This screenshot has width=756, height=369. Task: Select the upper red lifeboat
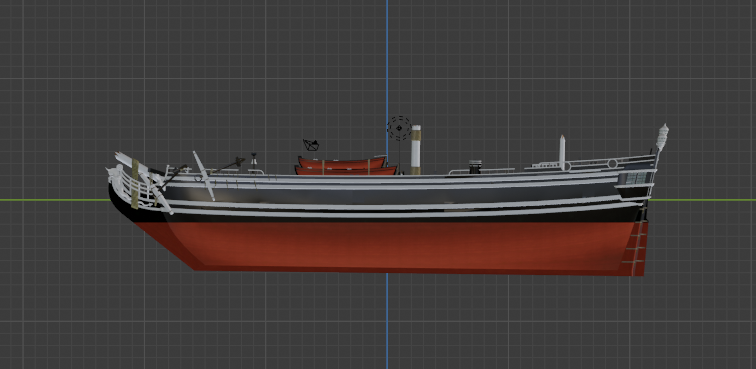pyautogui.click(x=342, y=163)
